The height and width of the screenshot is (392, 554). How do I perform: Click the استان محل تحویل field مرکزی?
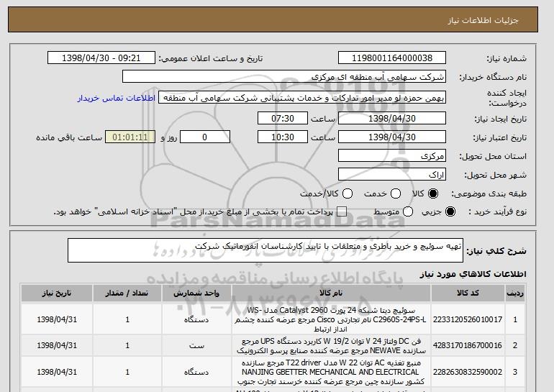[392, 156]
